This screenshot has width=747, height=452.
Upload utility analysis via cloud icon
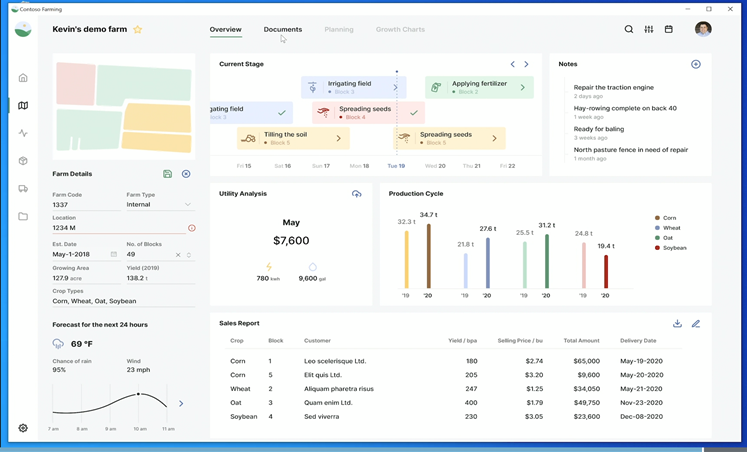click(356, 193)
